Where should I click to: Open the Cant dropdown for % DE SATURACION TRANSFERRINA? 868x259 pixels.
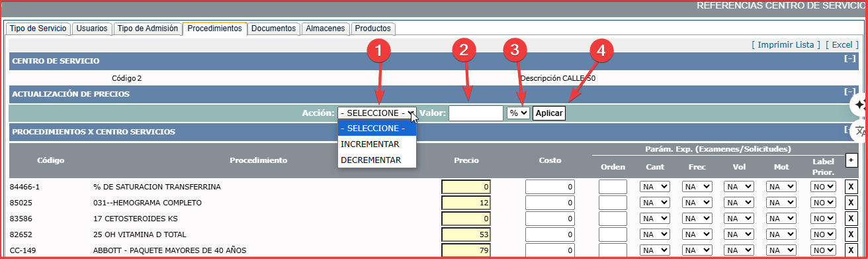[655, 187]
